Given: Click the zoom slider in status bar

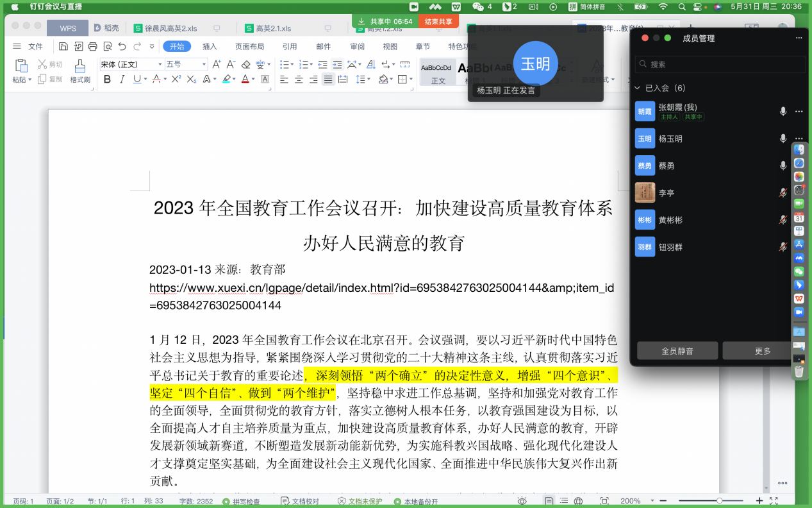Looking at the screenshot, I should pyautogui.click(x=719, y=500).
